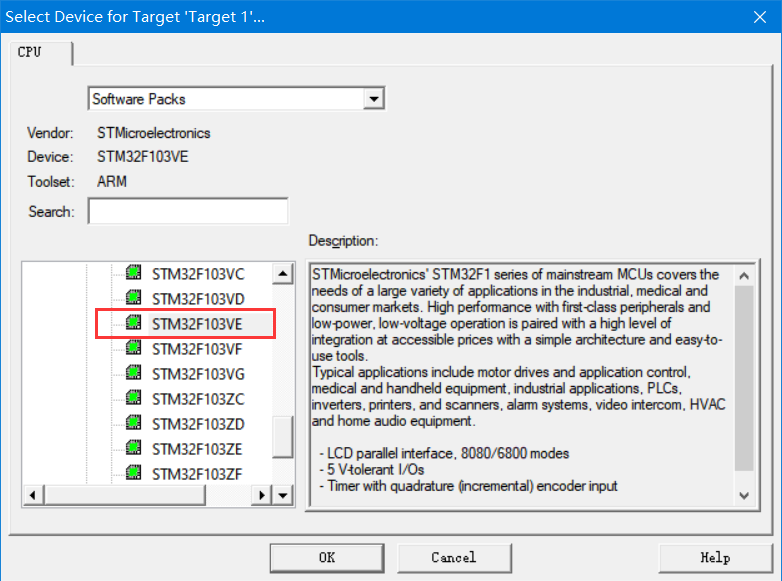Click the chip icon beside STM32F103VE
Viewport: 782px width, 581px height.
(x=133, y=322)
